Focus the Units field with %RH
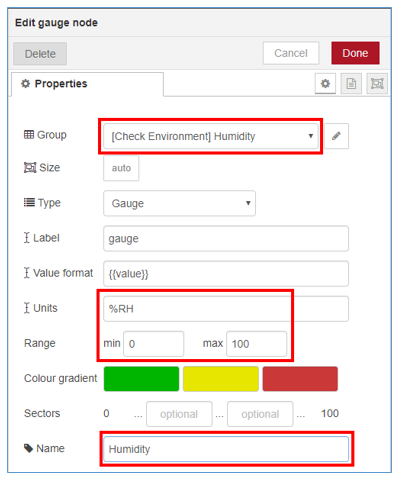The image size is (399, 481). click(226, 309)
